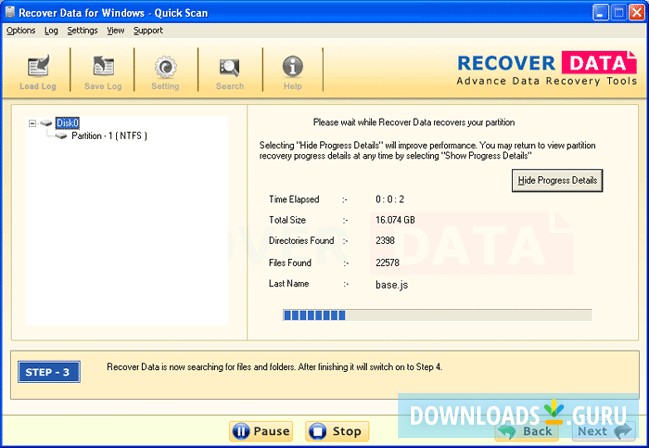Click the Directories Found value 2398

pos(385,241)
